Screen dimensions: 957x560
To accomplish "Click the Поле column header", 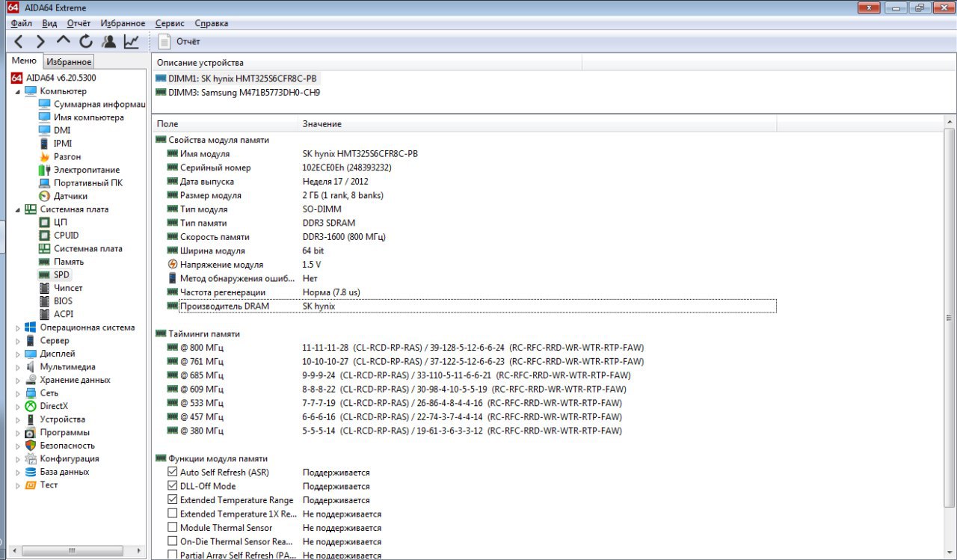I will pyautogui.click(x=224, y=123).
